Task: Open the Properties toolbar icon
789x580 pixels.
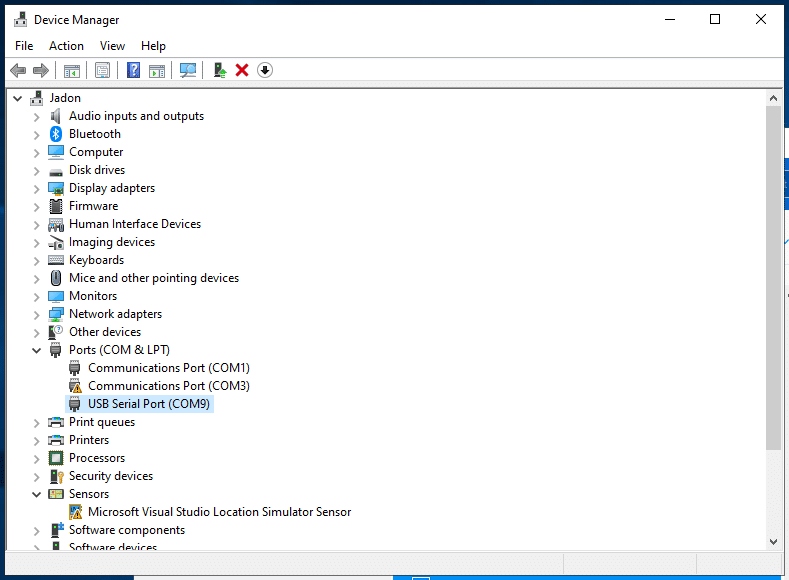Action: point(102,70)
